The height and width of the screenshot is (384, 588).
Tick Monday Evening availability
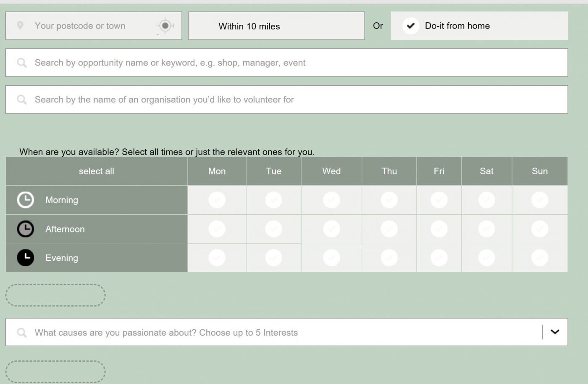217,258
